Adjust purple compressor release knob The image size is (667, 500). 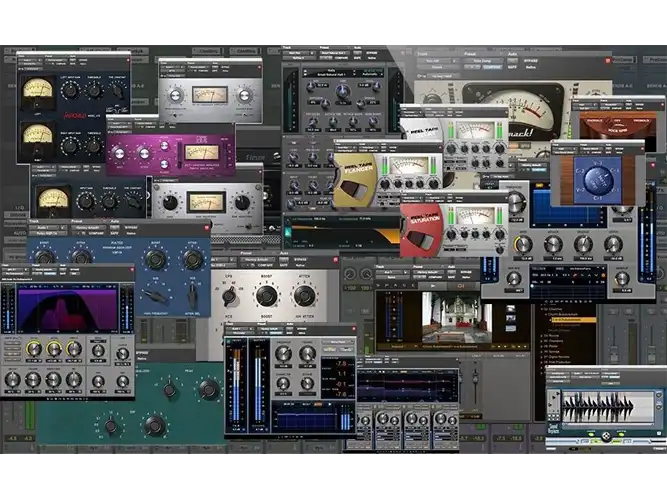pyautogui.click(x=164, y=164)
